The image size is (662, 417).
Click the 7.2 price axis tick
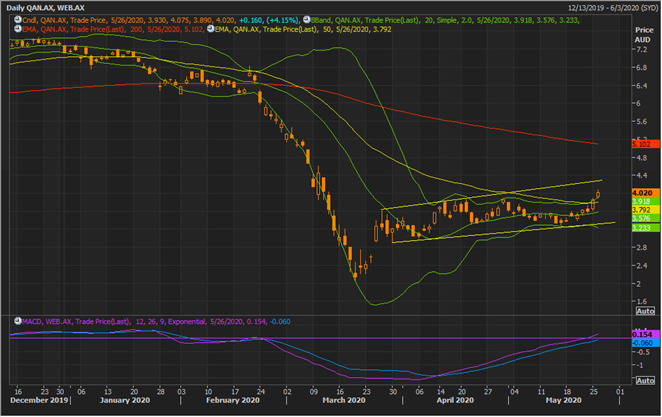(x=641, y=49)
